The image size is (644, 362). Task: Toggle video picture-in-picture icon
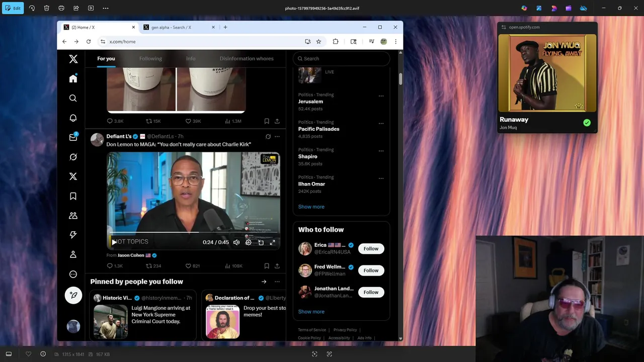point(261,242)
